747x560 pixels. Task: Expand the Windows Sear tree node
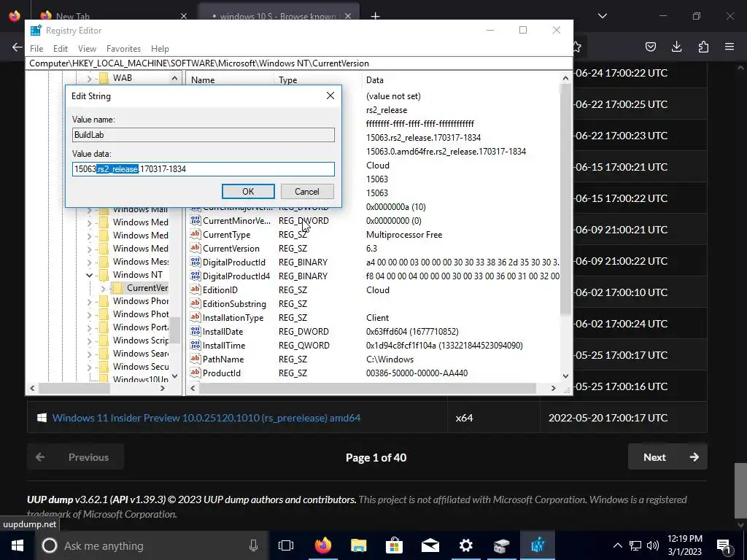coord(89,354)
